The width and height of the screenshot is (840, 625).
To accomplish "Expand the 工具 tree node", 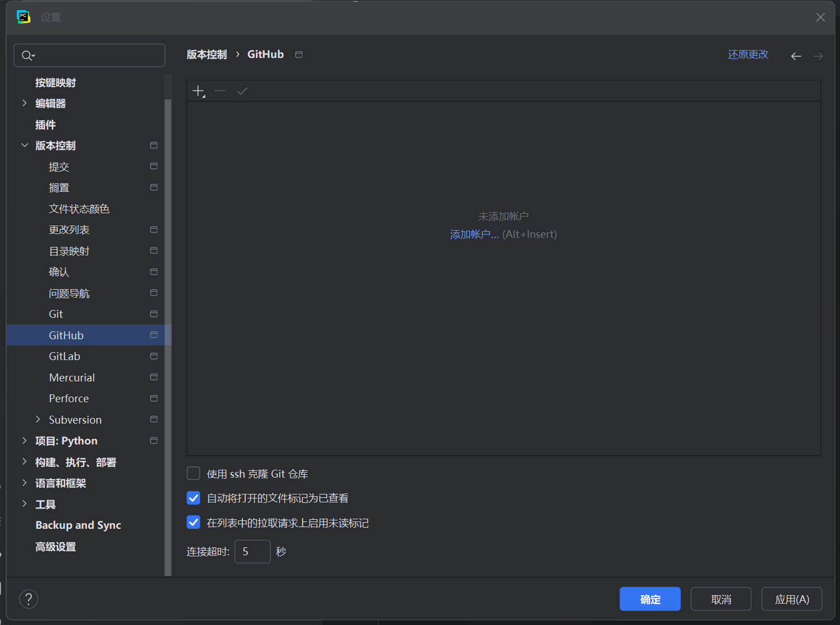I will [24, 503].
